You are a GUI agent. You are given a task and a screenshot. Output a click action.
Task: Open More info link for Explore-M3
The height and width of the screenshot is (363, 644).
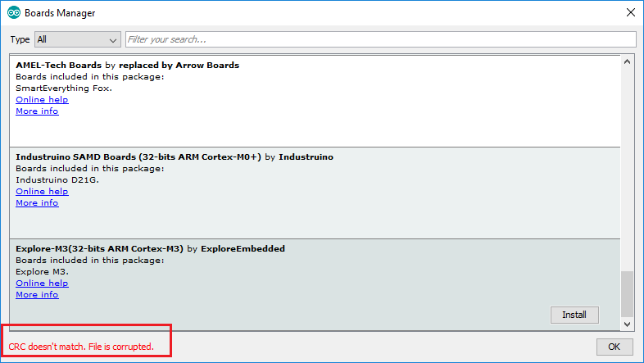pyautogui.click(x=37, y=294)
